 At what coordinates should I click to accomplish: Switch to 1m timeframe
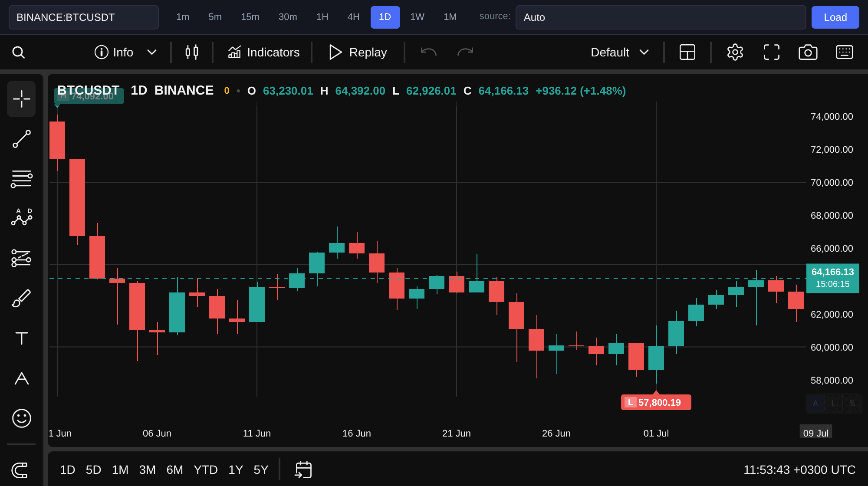(183, 17)
